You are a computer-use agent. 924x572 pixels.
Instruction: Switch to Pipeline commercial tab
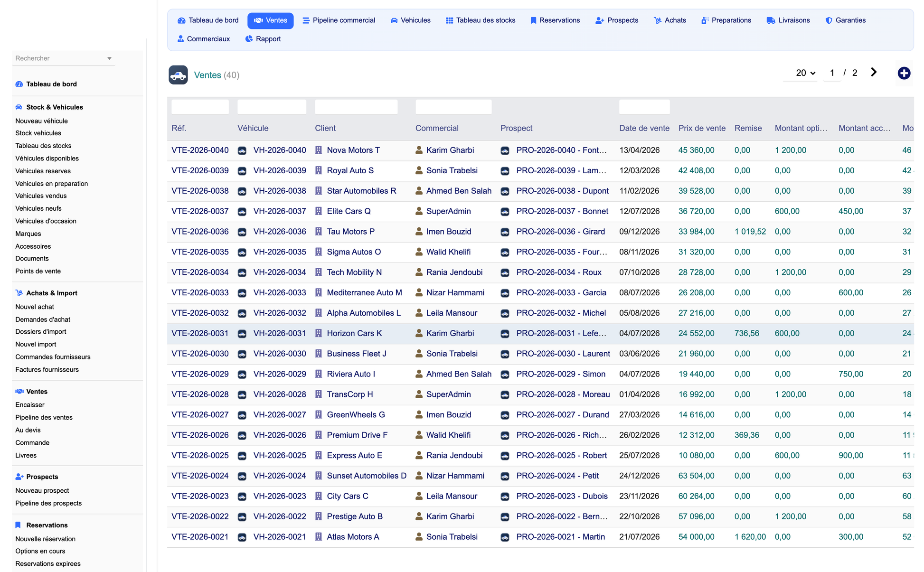[339, 20]
